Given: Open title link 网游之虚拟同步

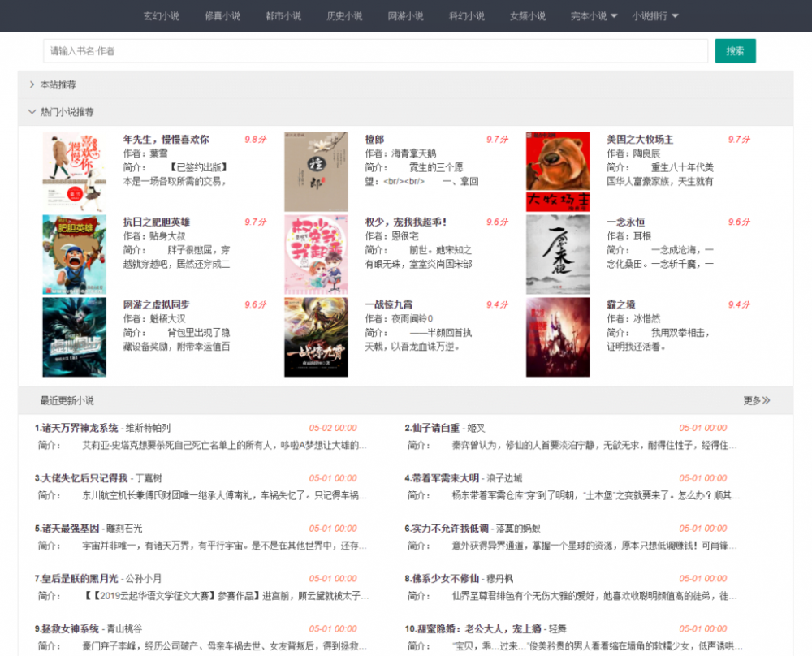Looking at the screenshot, I should [x=157, y=304].
